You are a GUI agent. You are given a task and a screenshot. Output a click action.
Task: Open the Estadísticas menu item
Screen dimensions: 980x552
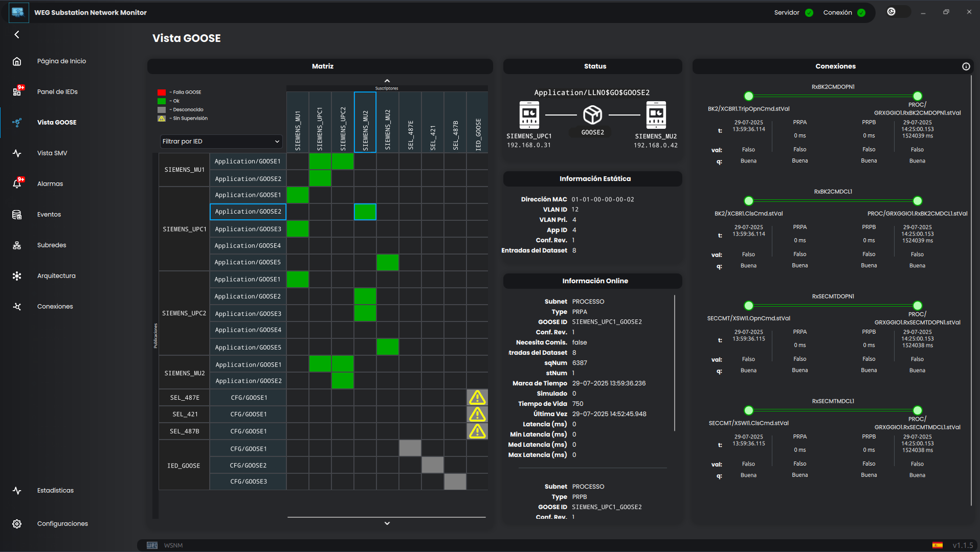click(55, 491)
